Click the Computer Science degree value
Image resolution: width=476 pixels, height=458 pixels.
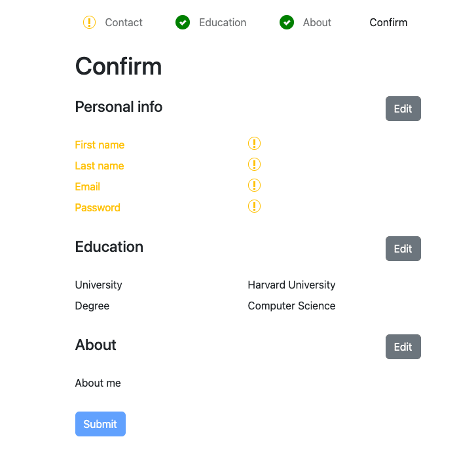291,306
